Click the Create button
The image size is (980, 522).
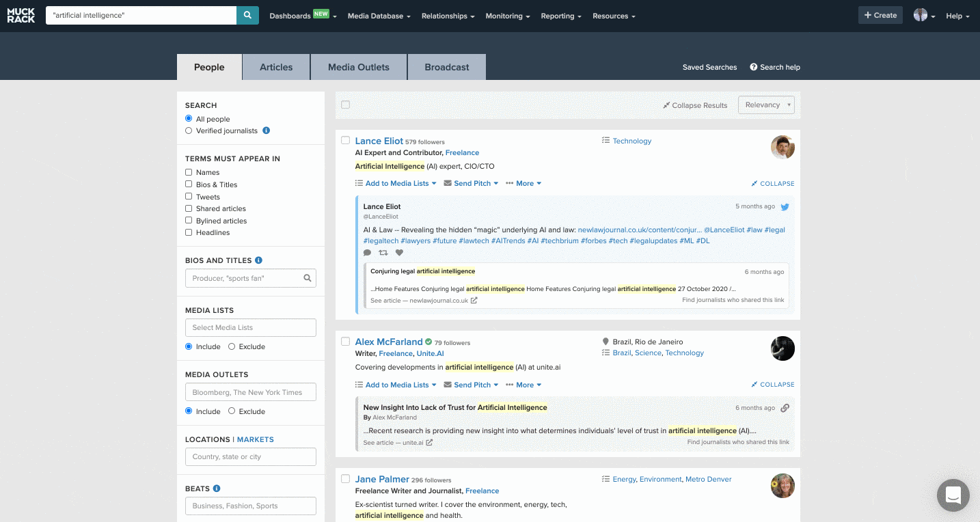[x=880, y=15]
